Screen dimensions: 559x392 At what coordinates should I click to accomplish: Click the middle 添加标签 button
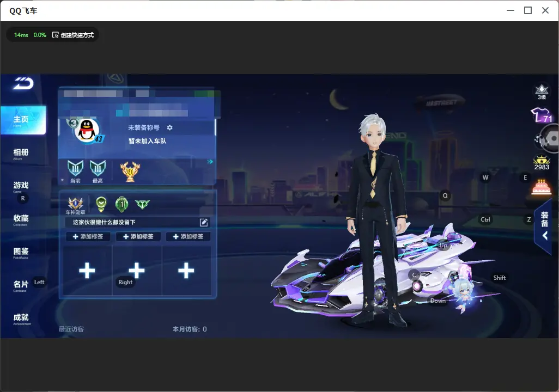click(138, 237)
